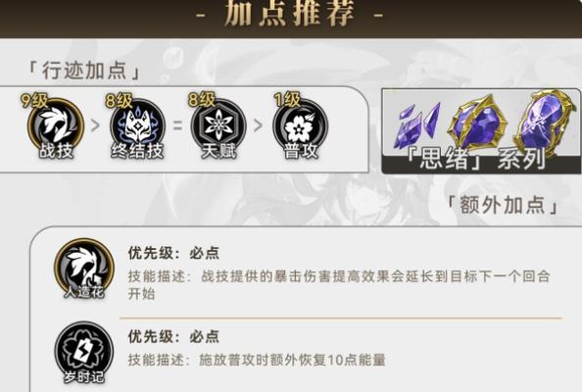
Task: Click the 岁时记 skill description text
Action: pos(257,360)
